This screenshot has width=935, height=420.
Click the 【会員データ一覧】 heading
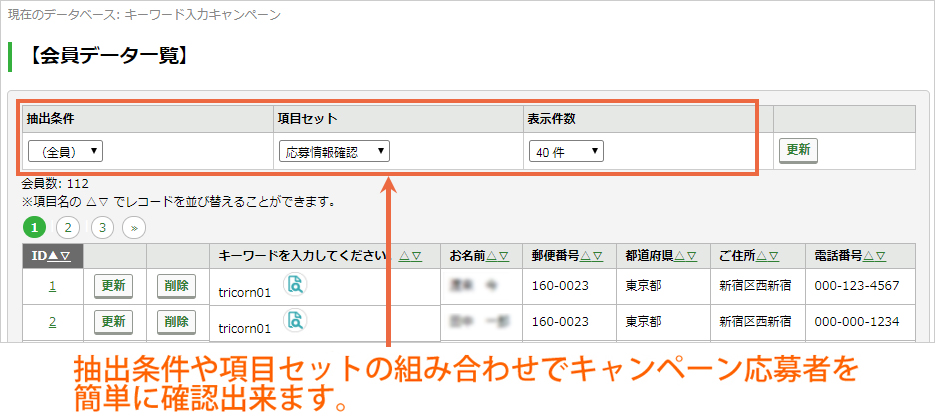108,56
